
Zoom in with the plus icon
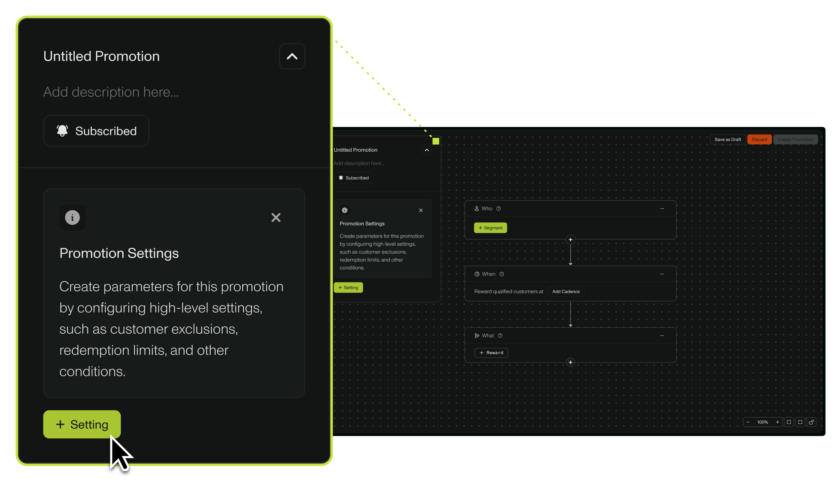point(777,422)
